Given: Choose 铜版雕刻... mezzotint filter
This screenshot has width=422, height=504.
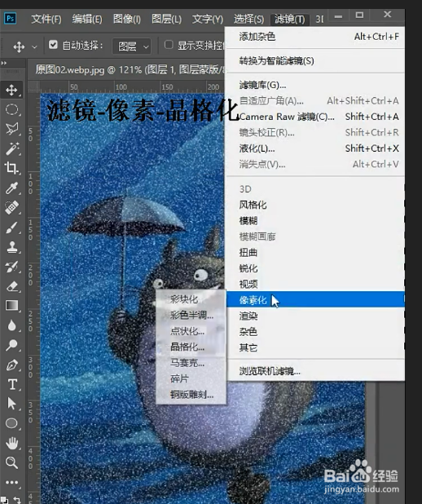Looking at the screenshot, I should (191, 395).
